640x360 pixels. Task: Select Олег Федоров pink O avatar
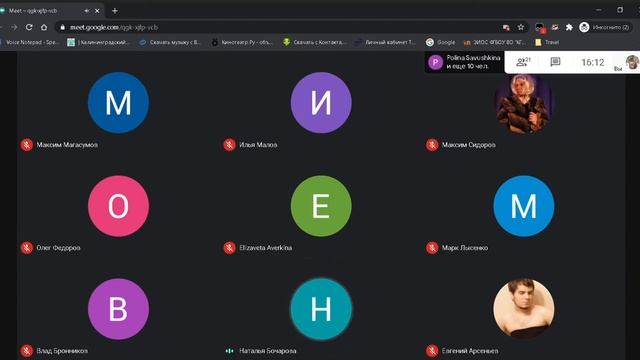tap(118, 206)
